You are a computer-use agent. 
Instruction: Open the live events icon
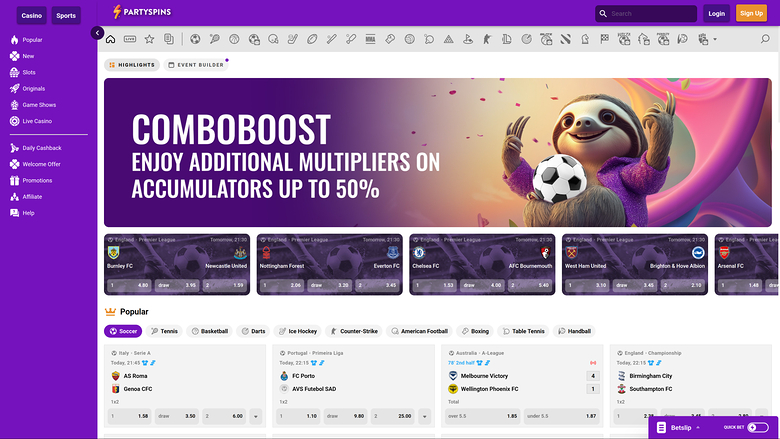point(130,40)
